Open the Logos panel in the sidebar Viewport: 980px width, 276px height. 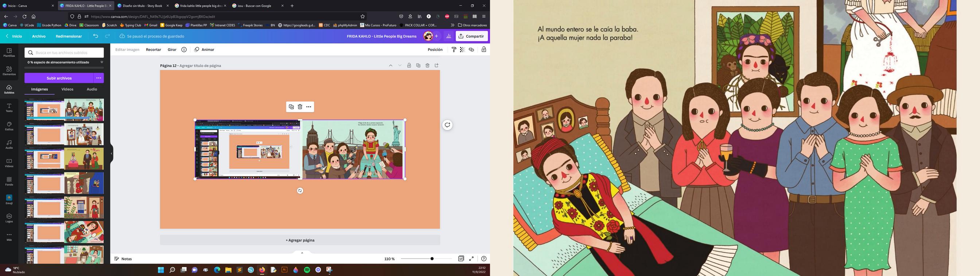pos(9,218)
